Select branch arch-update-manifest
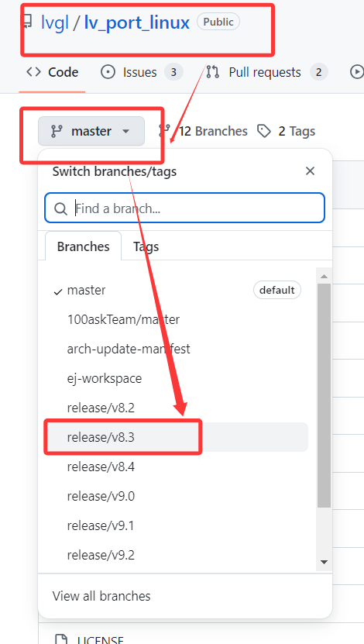 click(x=177, y=349)
